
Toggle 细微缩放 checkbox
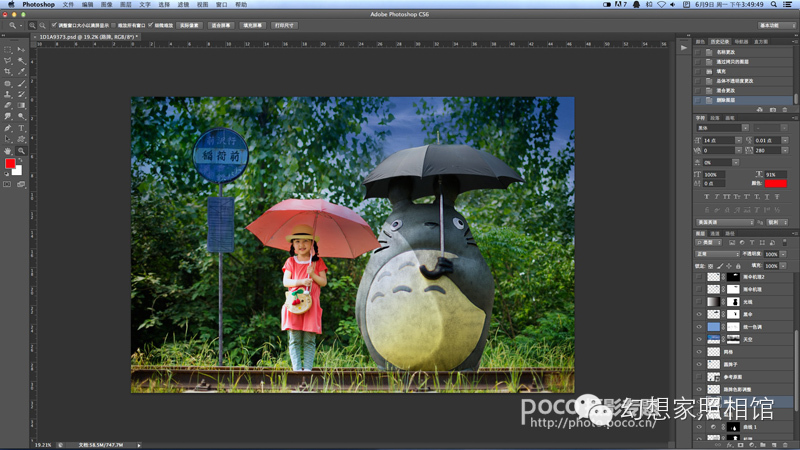(x=151, y=25)
